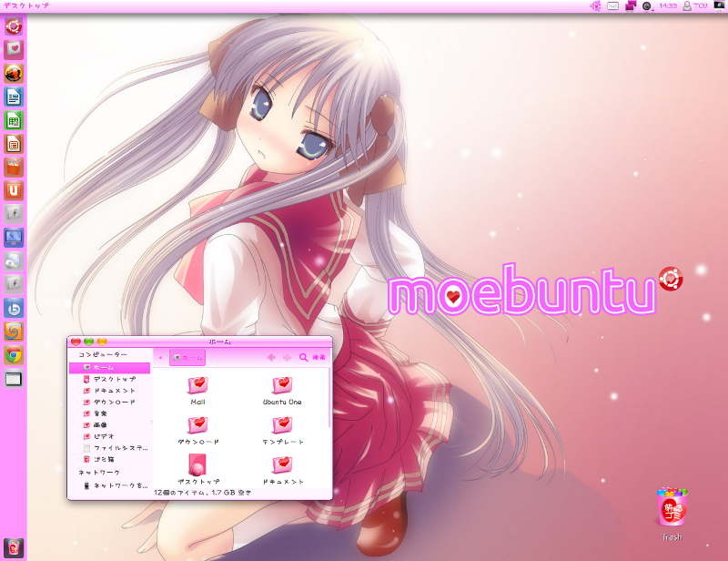Select the Ubuntu One folder in file view
This screenshot has height=561, width=728.
(x=282, y=391)
